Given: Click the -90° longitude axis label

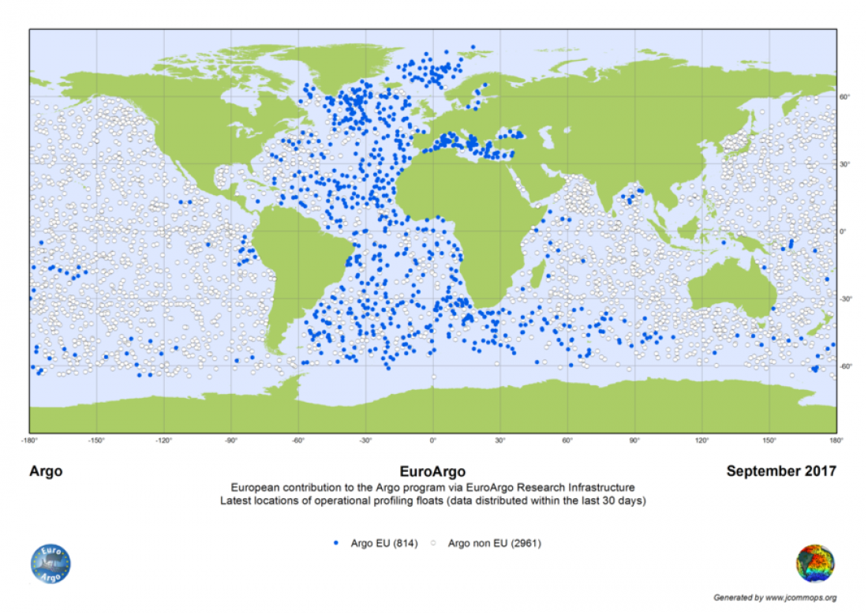Looking at the screenshot, I should [x=231, y=441].
